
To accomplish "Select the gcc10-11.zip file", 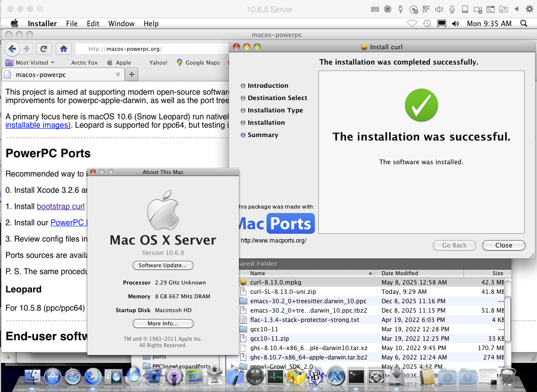I will point(372,338).
